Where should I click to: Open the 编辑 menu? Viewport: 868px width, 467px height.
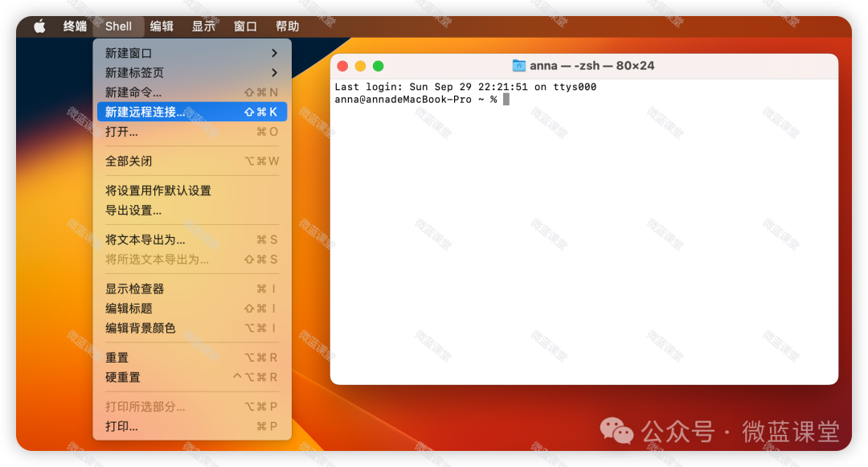[x=162, y=26]
